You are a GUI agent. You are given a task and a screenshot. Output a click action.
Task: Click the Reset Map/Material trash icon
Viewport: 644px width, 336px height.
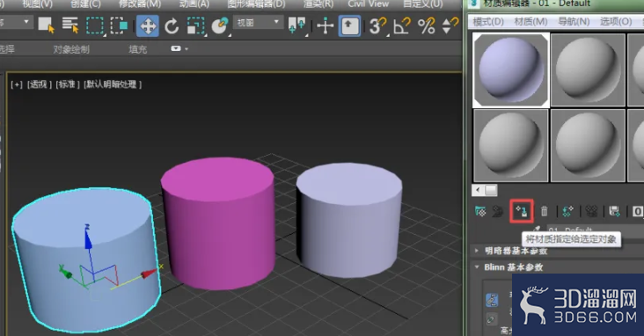point(545,211)
